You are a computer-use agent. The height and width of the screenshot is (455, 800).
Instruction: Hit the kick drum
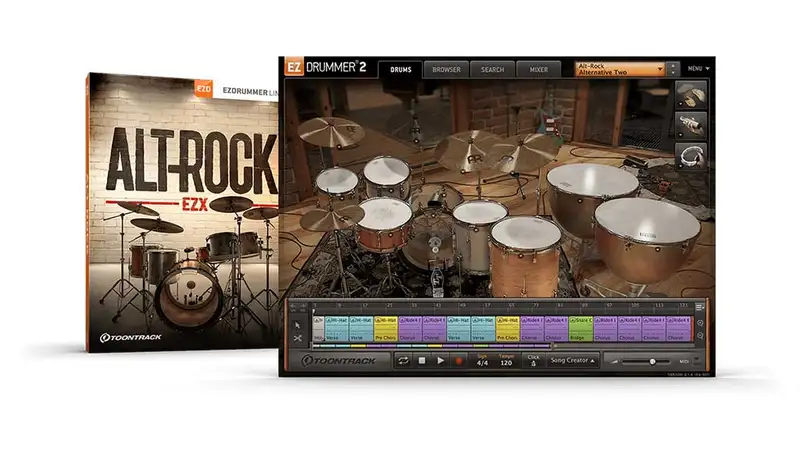click(x=434, y=244)
